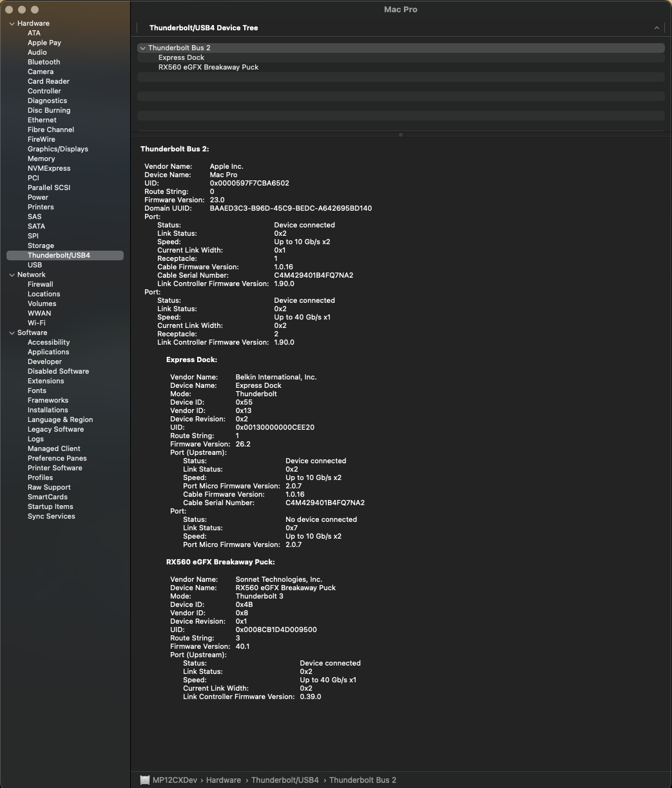This screenshot has height=788, width=672.
Task: Collapse the Network section in sidebar
Action: [12, 274]
